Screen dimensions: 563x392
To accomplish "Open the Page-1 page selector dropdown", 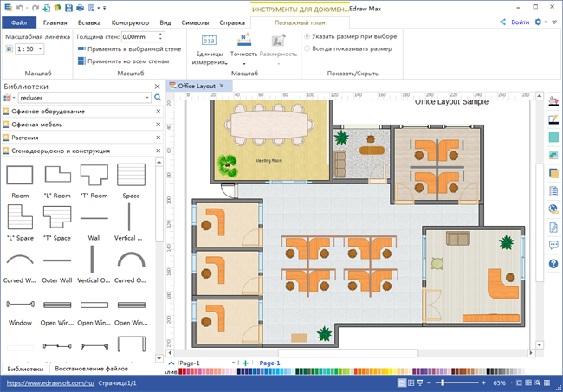I will [234, 363].
